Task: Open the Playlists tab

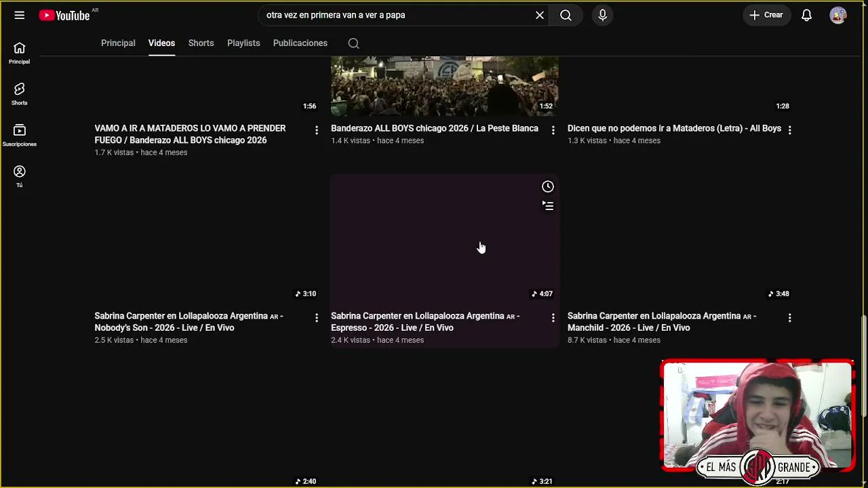Action: point(243,43)
